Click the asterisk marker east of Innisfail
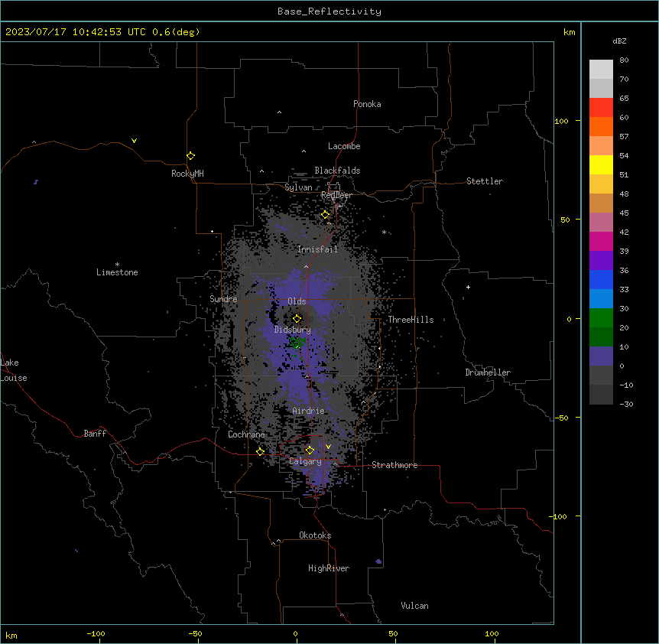This screenshot has height=644, width=659. (384, 232)
